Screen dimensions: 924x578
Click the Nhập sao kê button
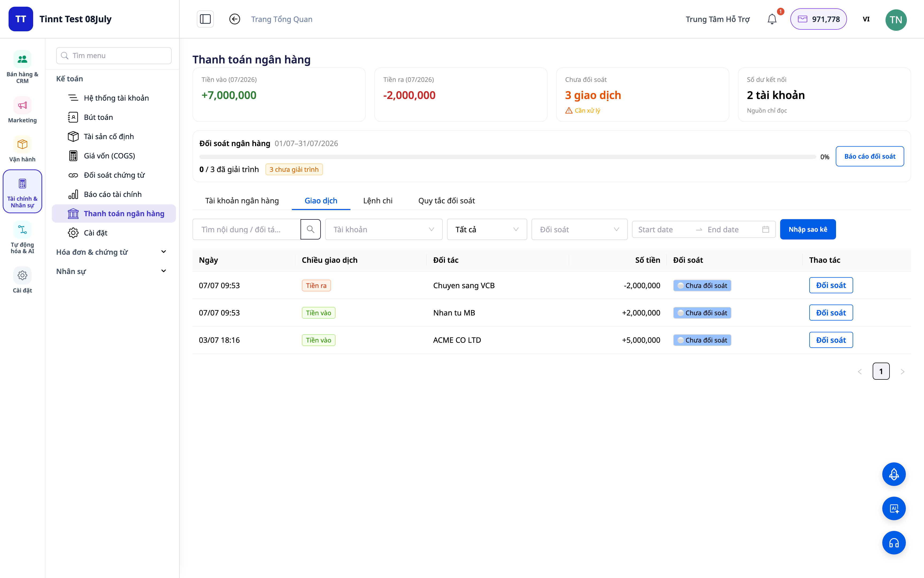pyautogui.click(x=808, y=229)
